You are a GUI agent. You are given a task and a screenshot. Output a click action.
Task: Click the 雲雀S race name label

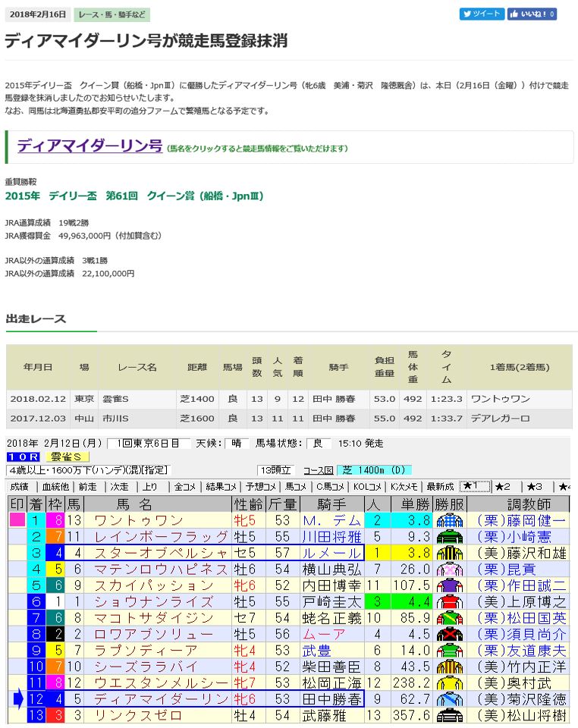pos(68,457)
